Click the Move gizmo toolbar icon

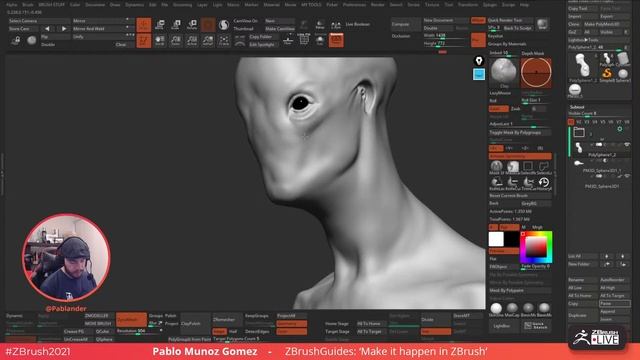pyautogui.click(x=160, y=25)
